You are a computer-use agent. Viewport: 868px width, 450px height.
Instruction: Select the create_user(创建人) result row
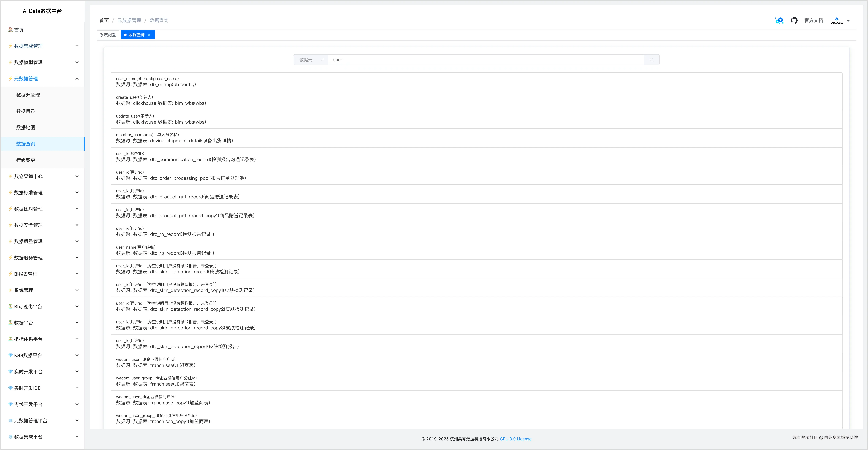tap(476, 100)
